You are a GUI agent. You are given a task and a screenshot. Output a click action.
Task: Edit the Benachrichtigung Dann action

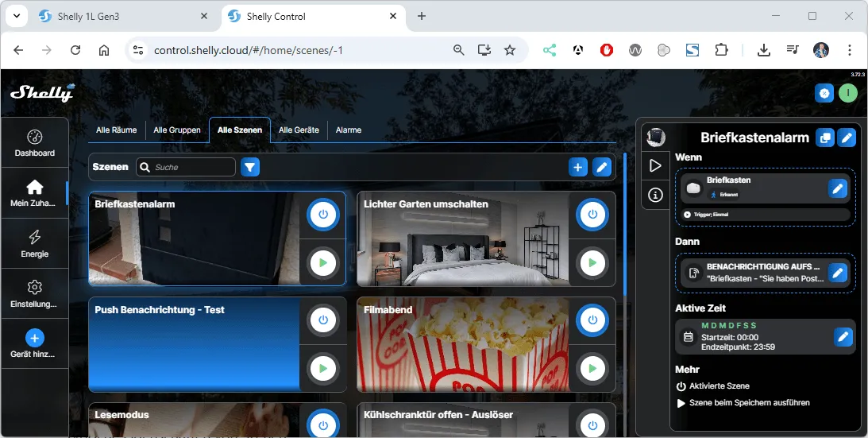(x=838, y=273)
